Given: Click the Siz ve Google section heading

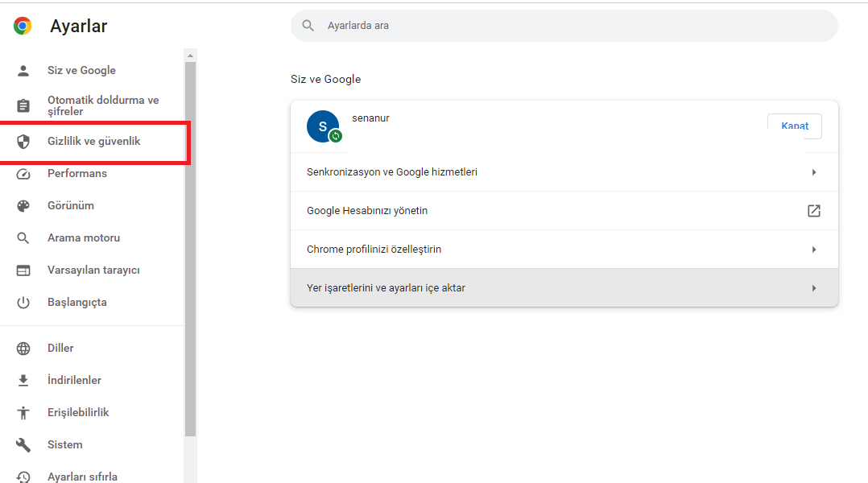Looking at the screenshot, I should click(325, 79).
